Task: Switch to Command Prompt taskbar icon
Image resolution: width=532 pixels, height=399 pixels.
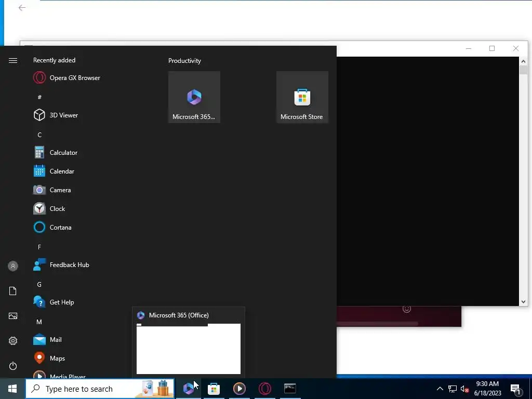Action: coord(290,389)
